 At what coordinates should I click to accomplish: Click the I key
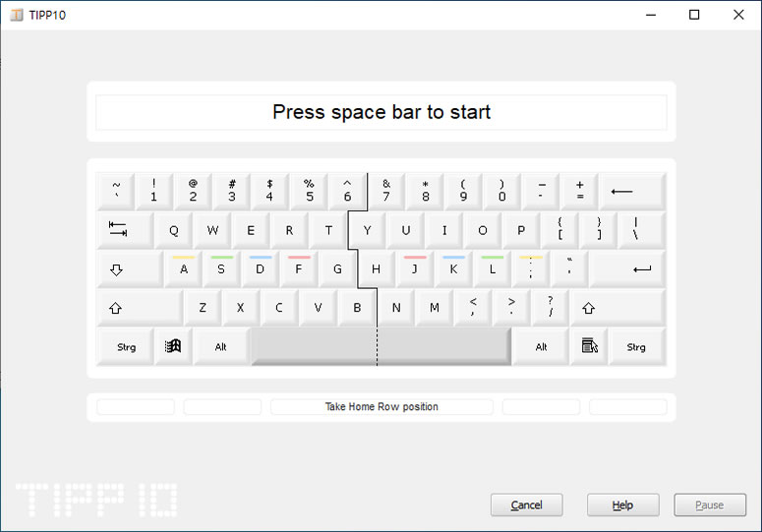pos(443,230)
